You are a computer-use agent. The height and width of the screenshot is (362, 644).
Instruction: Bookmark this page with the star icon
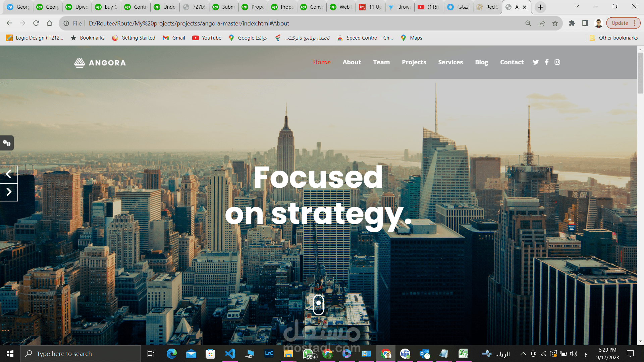[555, 23]
